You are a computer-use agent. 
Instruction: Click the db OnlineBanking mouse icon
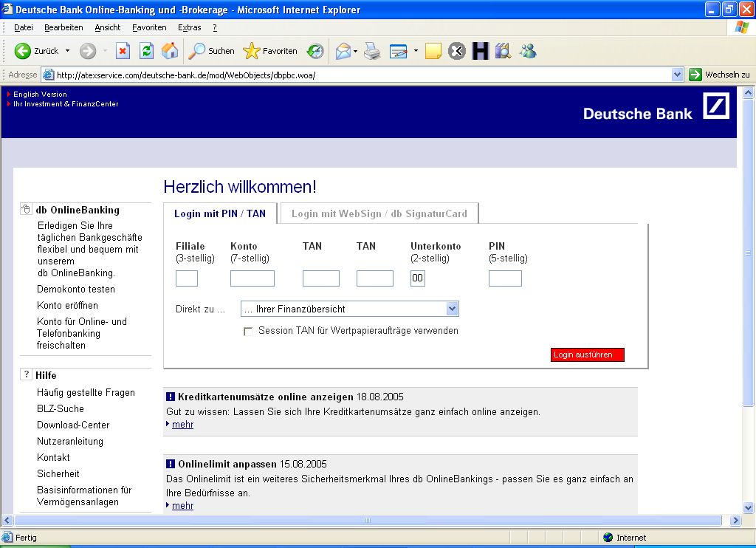coord(26,209)
